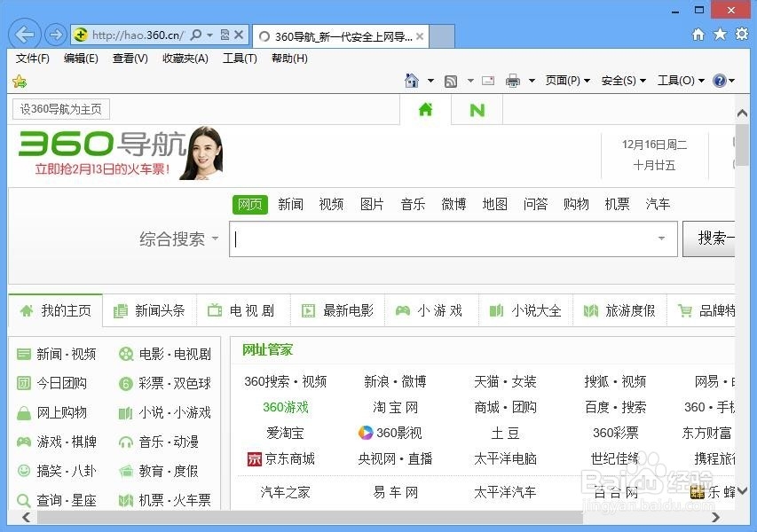Open the 综合搜索 engine dropdown
Screen dimensions: 757x532
click(x=178, y=239)
